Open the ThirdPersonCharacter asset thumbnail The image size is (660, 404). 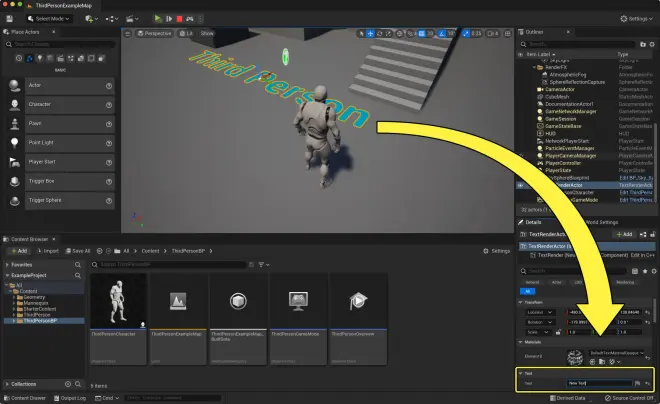pos(118,301)
